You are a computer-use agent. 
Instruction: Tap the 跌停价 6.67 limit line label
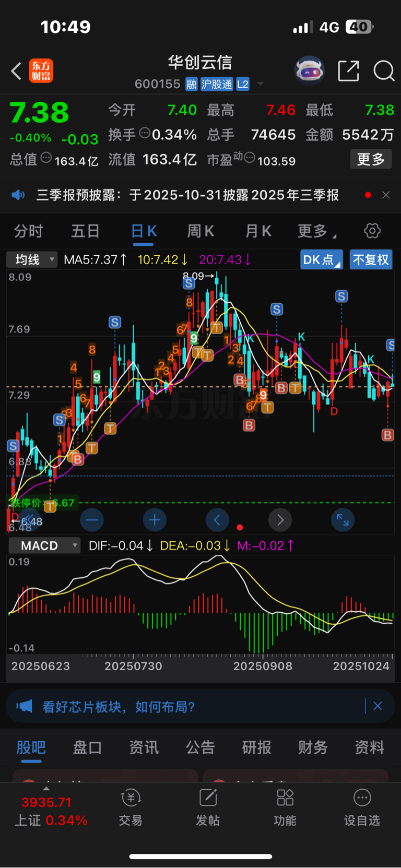point(44,503)
